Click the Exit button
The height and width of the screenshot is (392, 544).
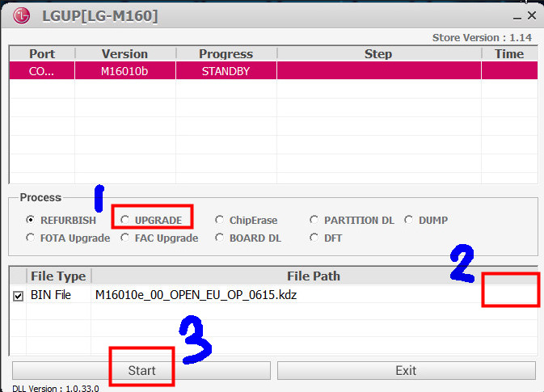[x=407, y=370]
